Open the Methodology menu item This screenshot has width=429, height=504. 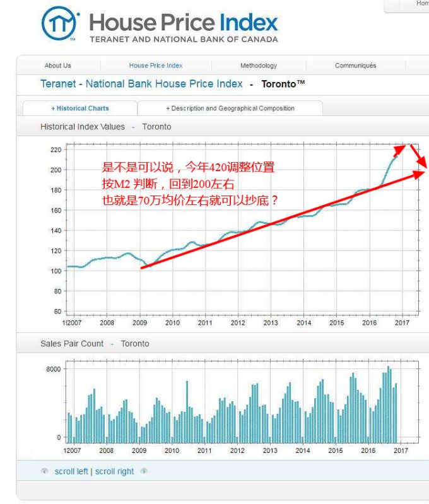(x=259, y=66)
